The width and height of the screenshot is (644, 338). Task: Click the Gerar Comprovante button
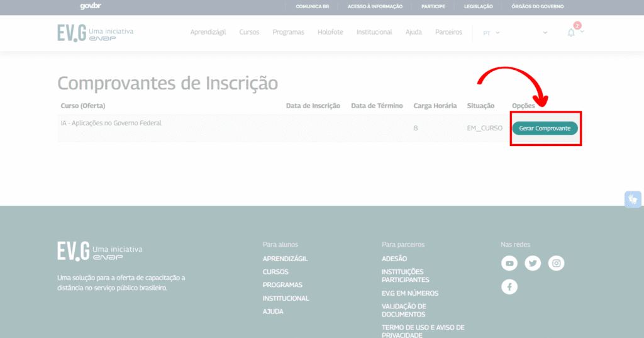coord(545,128)
